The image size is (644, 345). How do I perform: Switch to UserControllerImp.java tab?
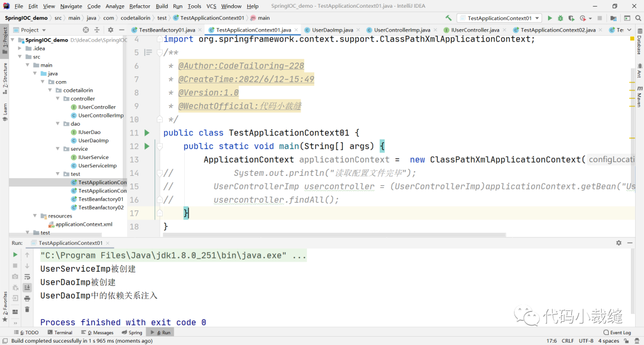(402, 30)
